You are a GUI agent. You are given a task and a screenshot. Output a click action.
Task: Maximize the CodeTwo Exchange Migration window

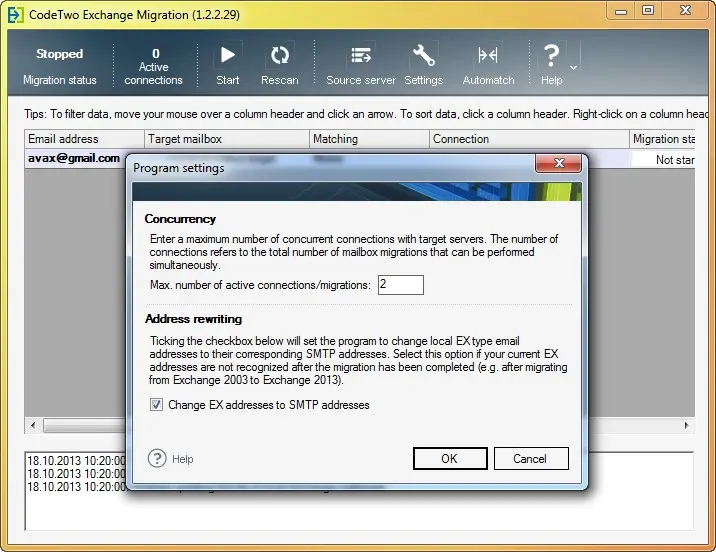coord(648,11)
